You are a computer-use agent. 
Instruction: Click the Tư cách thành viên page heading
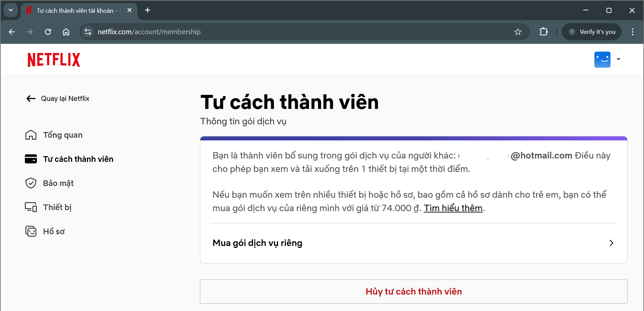tap(289, 102)
